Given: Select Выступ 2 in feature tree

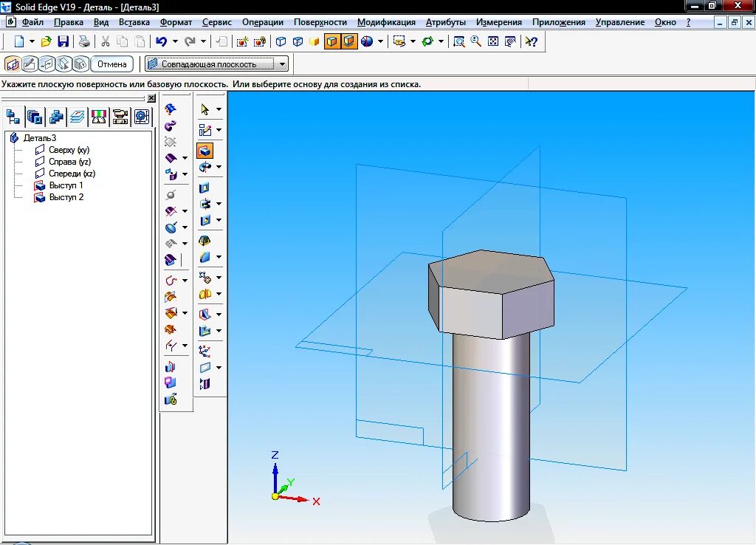Looking at the screenshot, I should [66, 197].
